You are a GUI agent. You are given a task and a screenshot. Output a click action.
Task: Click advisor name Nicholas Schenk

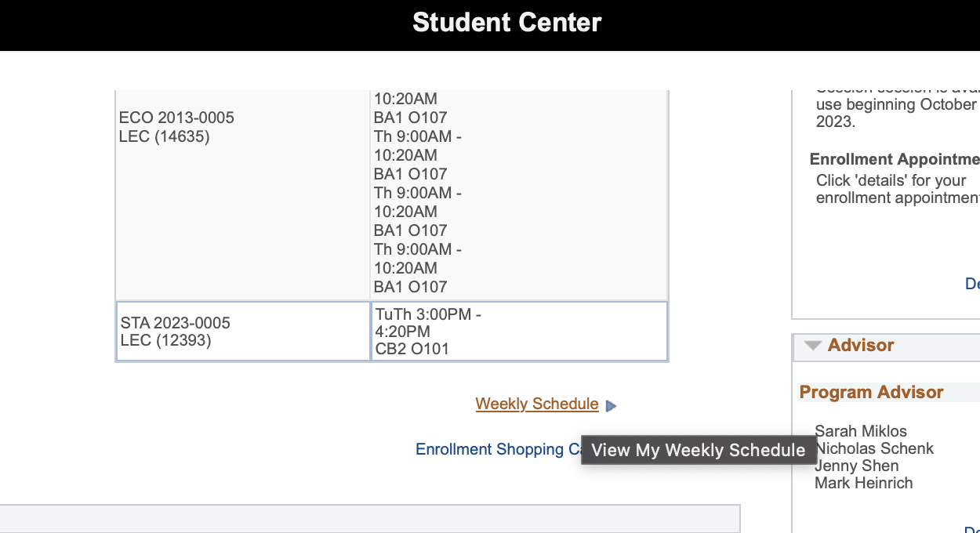pyautogui.click(x=875, y=448)
